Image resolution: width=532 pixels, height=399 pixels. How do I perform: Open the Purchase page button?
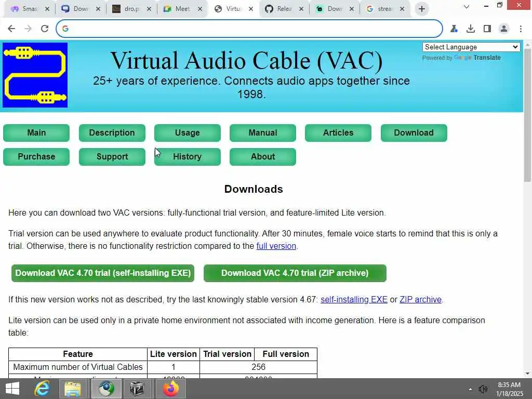point(36,157)
